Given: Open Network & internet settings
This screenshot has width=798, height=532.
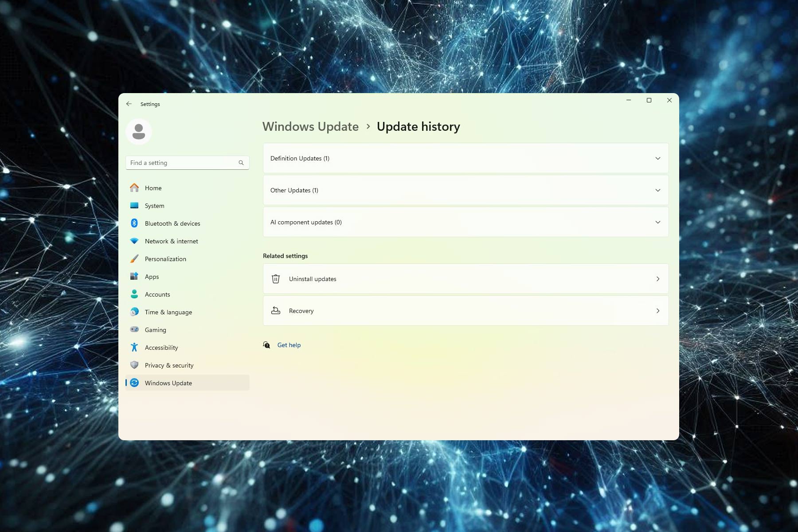Looking at the screenshot, I should pos(188,241).
